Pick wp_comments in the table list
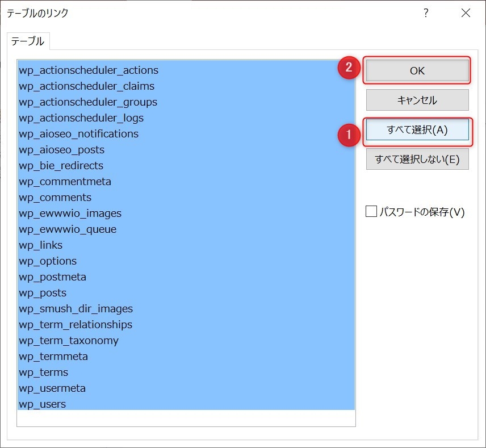 [x=55, y=198]
